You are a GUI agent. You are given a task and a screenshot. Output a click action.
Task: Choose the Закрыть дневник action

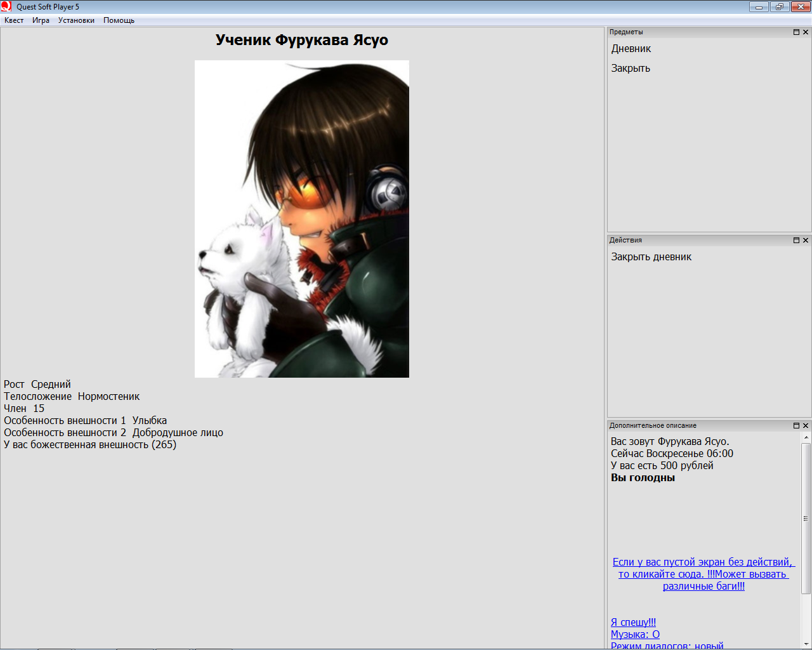(651, 257)
